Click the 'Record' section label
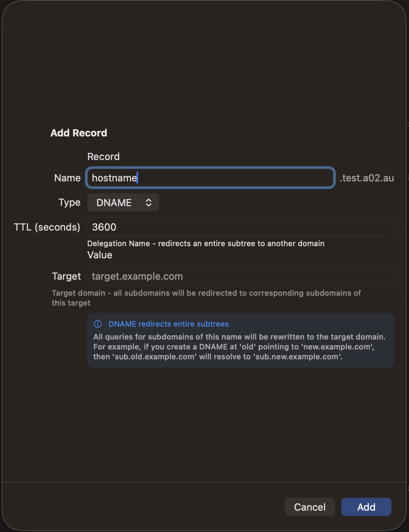The image size is (409, 532). 103,156
